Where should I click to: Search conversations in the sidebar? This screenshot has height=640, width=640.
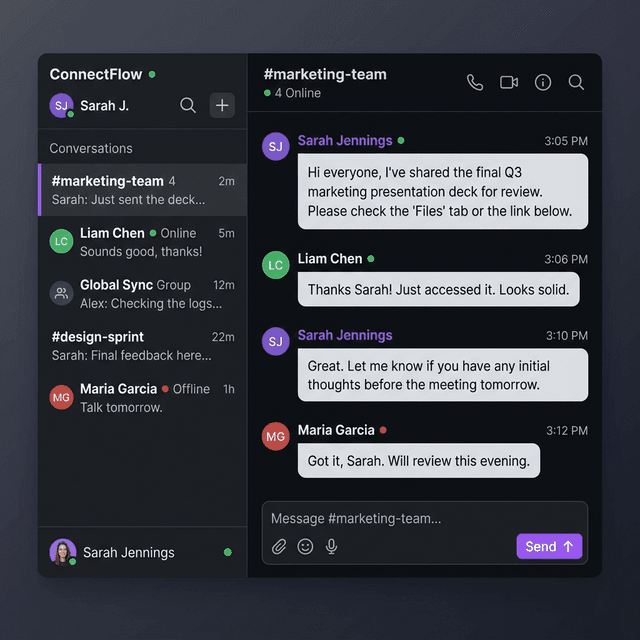(188, 105)
